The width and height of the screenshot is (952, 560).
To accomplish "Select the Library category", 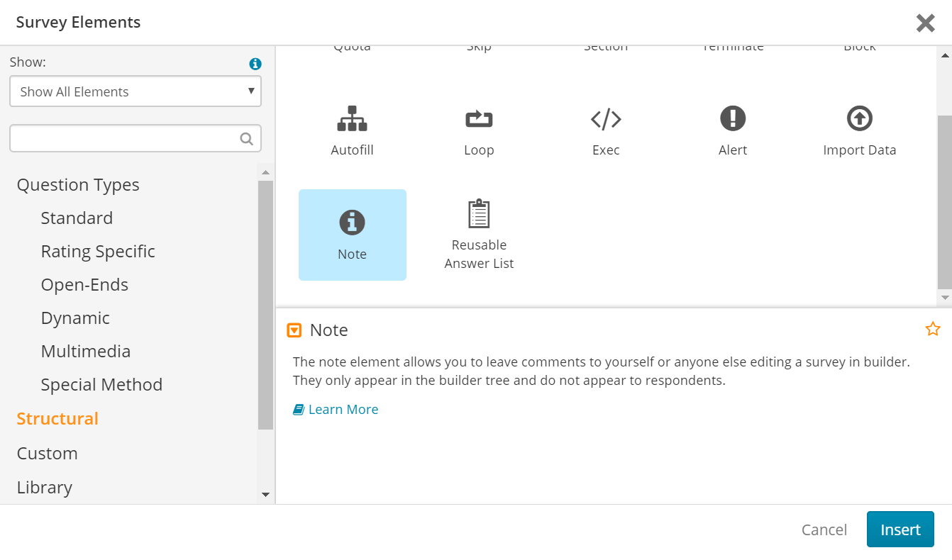I will tap(45, 487).
